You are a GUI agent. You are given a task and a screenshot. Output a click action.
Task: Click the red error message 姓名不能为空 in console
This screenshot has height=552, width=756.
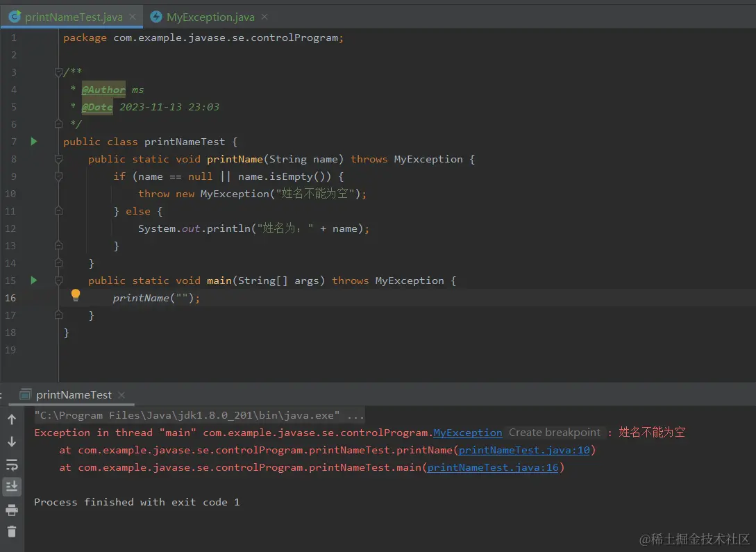[x=652, y=432]
